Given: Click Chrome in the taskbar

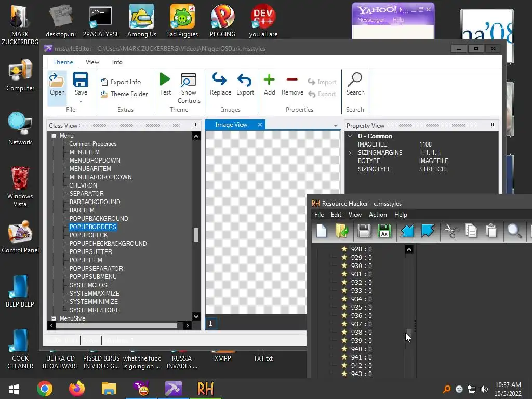Looking at the screenshot, I should pyautogui.click(x=45, y=389).
